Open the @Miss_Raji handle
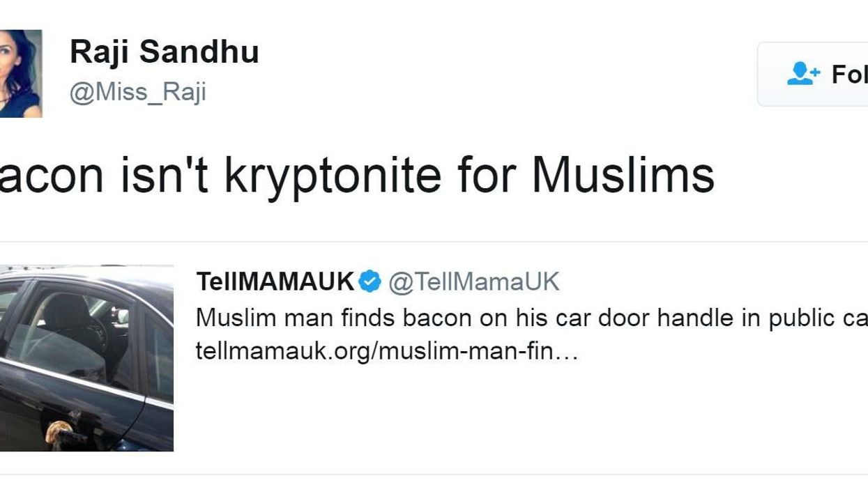 [x=137, y=92]
